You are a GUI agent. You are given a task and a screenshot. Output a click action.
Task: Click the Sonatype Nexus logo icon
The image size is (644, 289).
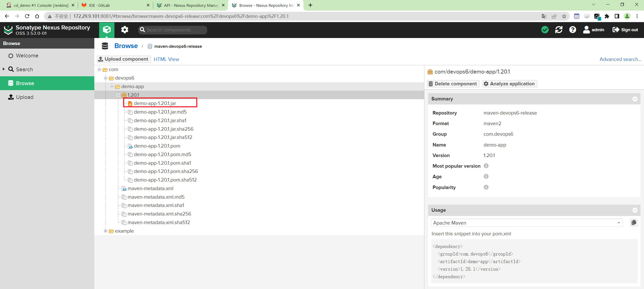coord(8,30)
